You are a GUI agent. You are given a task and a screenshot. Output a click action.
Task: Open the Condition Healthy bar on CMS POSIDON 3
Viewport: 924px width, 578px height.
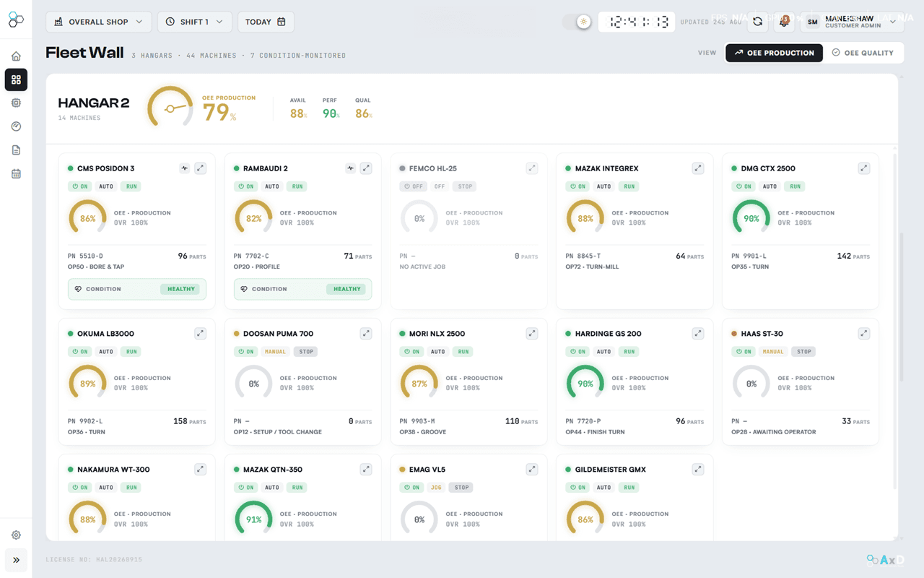tap(137, 289)
